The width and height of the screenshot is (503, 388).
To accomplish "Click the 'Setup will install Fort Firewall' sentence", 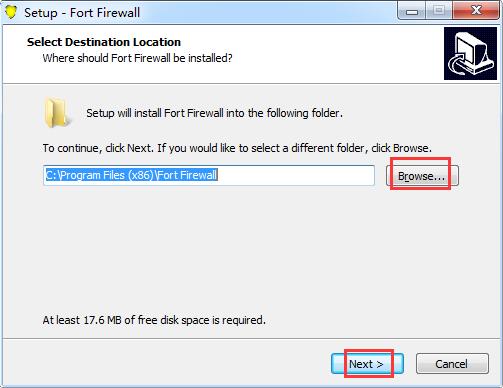I will click(x=214, y=113).
